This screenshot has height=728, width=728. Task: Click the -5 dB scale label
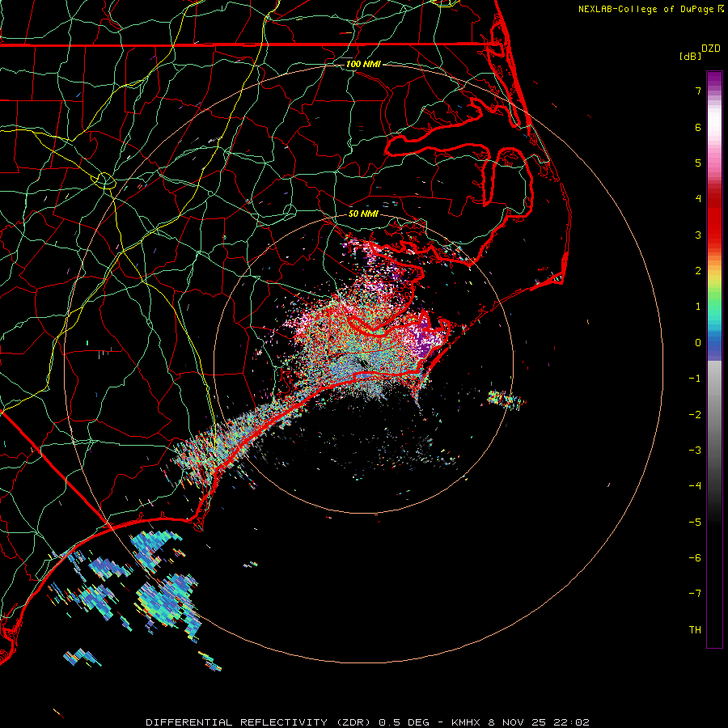tap(695, 523)
